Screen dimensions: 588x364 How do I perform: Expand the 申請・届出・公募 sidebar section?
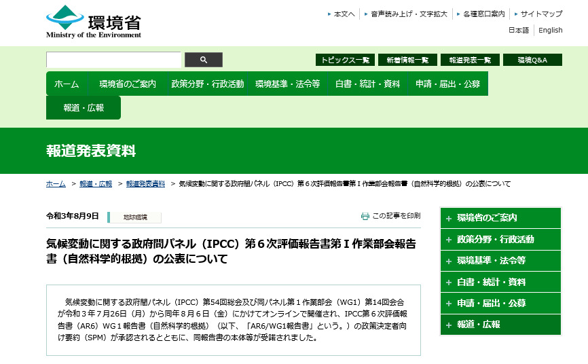pyautogui.click(x=500, y=303)
